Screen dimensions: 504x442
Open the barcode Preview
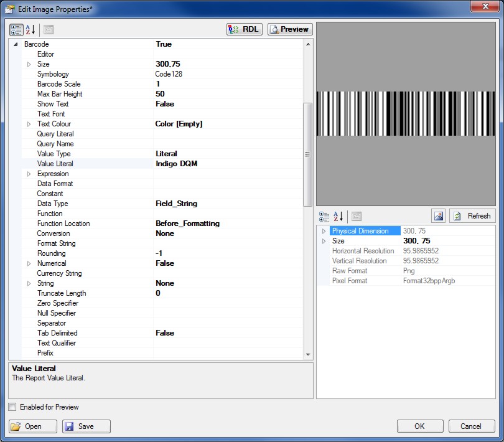tap(289, 29)
